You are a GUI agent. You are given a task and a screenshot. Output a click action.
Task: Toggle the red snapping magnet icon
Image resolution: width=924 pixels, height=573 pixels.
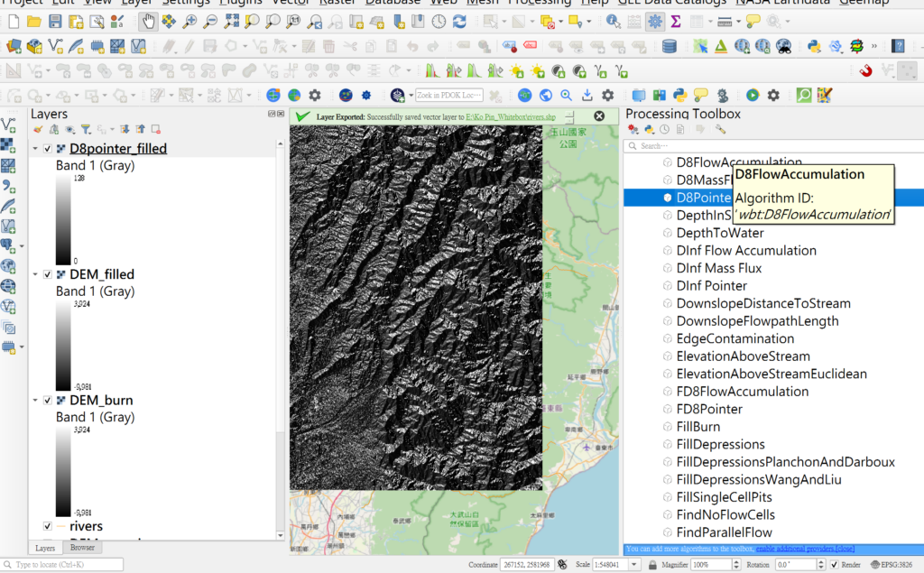[865, 70]
